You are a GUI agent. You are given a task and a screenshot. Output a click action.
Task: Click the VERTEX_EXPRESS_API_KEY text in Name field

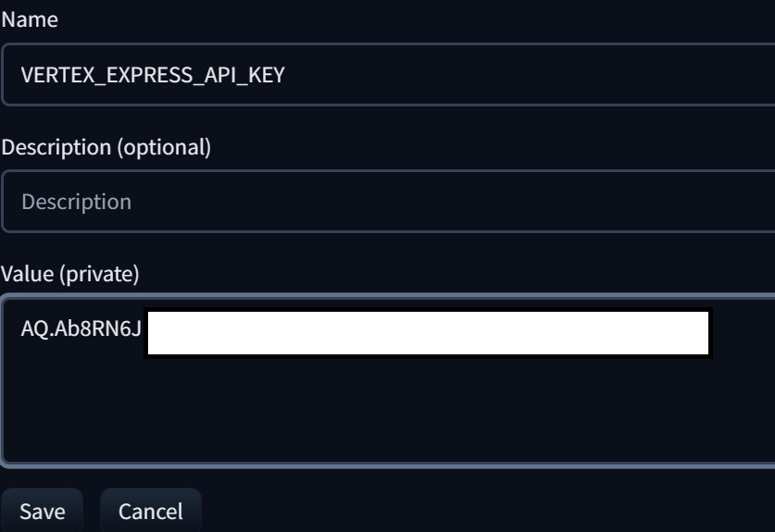click(x=153, y=75)
